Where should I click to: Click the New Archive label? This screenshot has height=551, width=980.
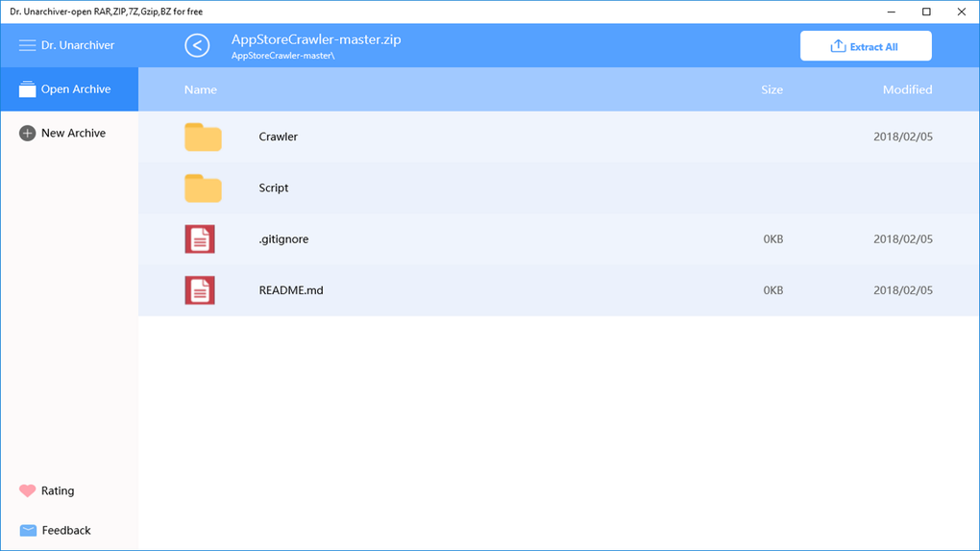point(73,133)
